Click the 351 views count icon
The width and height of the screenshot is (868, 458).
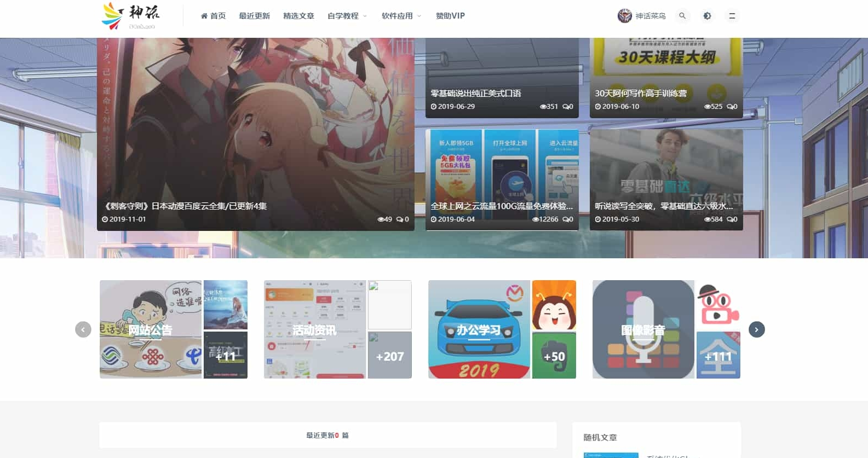(549, 106)
